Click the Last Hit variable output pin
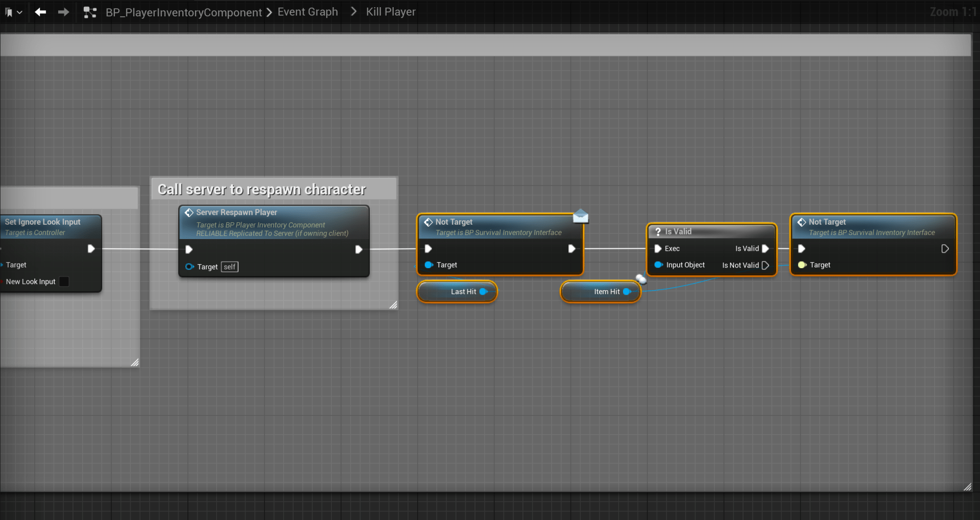The image size is (980, 520). pyautogui.click(x=483, y=292)
